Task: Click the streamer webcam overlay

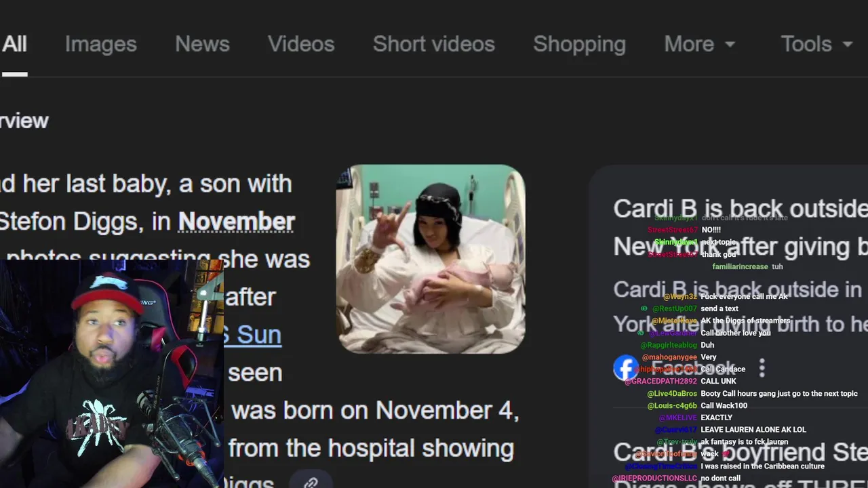Action: (x=112, y=373)
